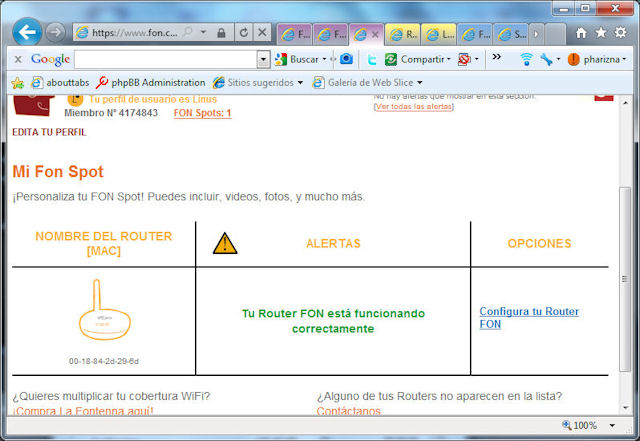Click the FON Spots: 1 link

[x=202, y=113]
